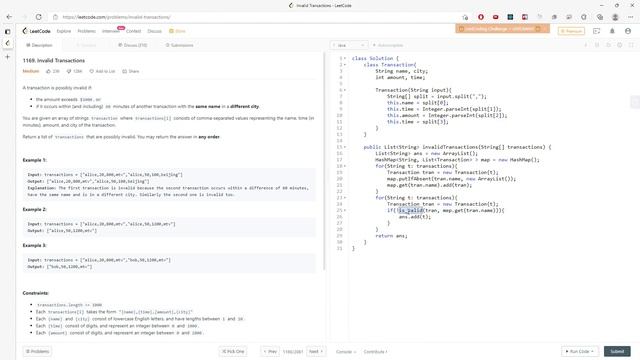The width and height of the screenshot is (640, 360).
Task: Click the red-white image extension icon
Action: (x=525, y=17)
